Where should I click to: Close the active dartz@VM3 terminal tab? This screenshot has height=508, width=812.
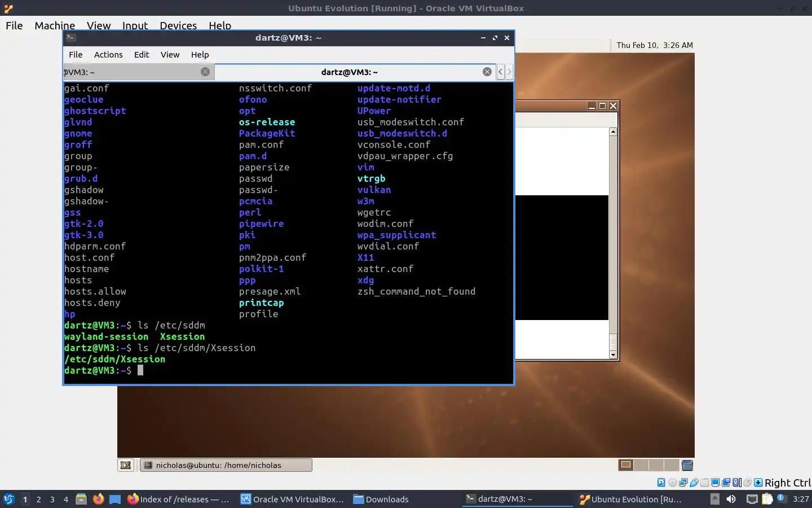point(487,72)
